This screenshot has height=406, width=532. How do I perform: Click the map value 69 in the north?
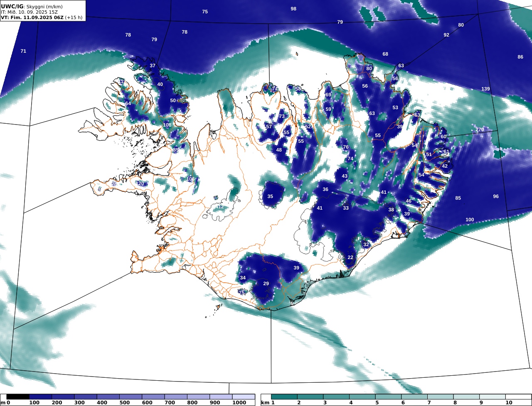(328, 95)
